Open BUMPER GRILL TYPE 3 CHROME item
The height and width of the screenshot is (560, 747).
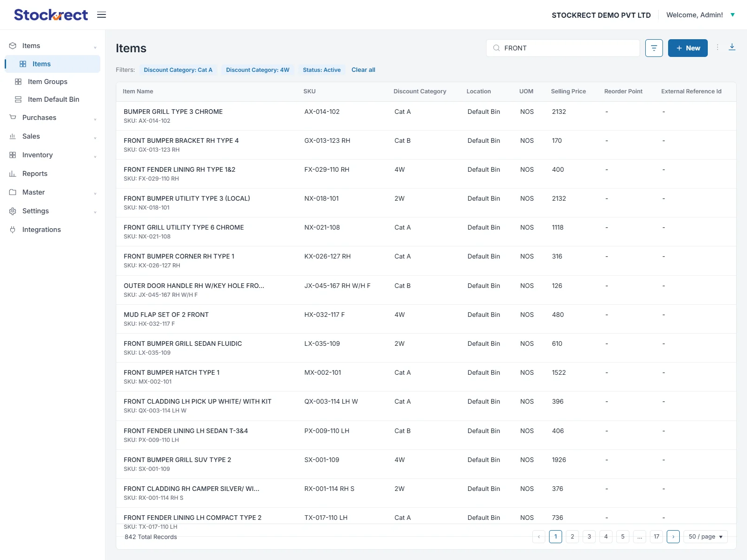pyautogui.click(x=173, y=112)
